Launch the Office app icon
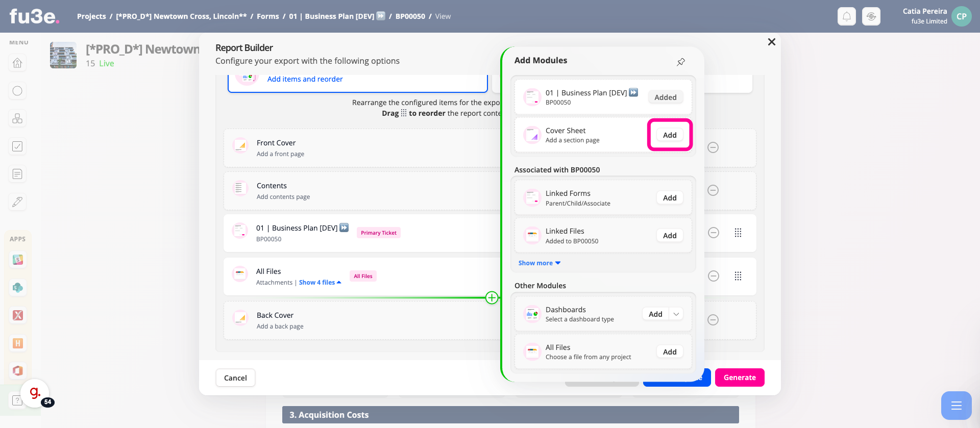This screenshot has height=428, width=980. pyautogui.click(x=18, y=371)
